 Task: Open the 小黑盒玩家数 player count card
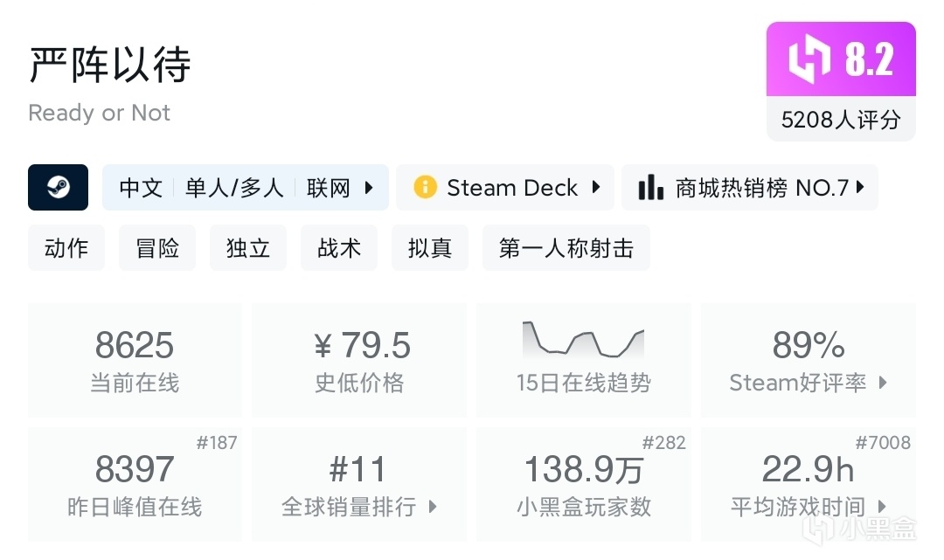(x=583, y=484)
